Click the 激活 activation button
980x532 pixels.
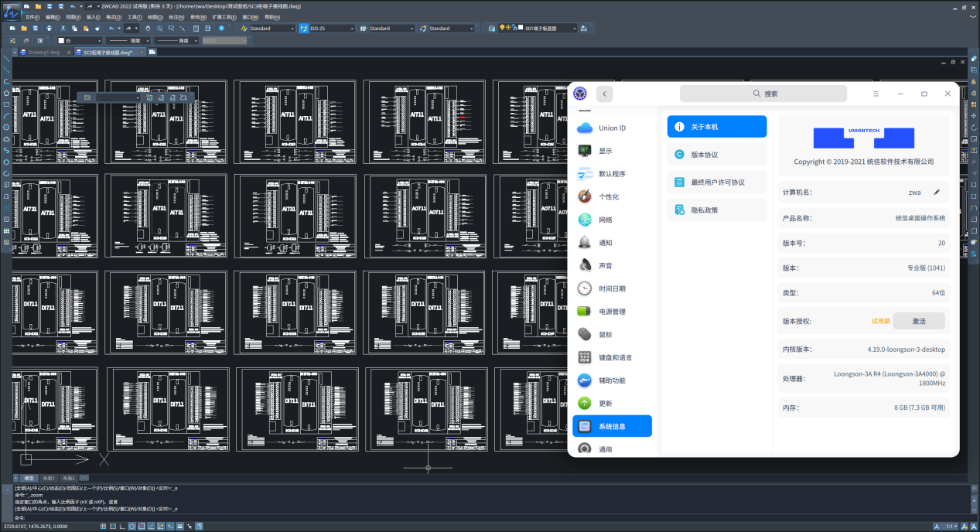click(919, 320)
